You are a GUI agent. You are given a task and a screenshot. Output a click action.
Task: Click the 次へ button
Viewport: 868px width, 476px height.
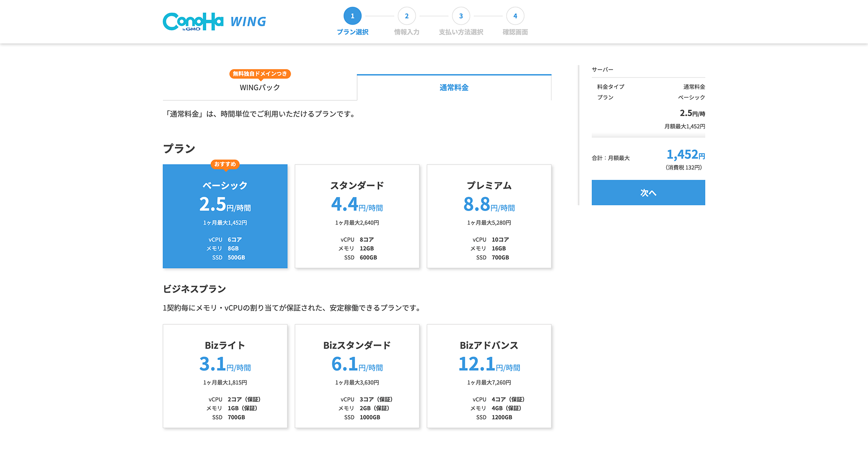pyautogui.click(x=648, y=193)
